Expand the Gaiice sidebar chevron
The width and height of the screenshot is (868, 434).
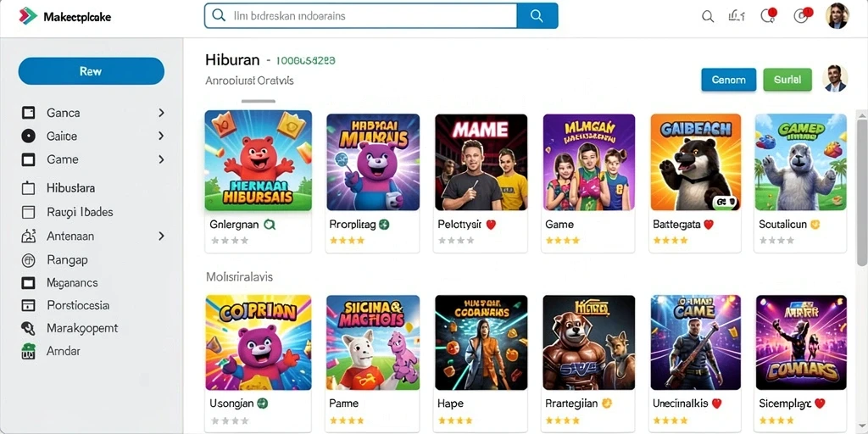point(161,136)
